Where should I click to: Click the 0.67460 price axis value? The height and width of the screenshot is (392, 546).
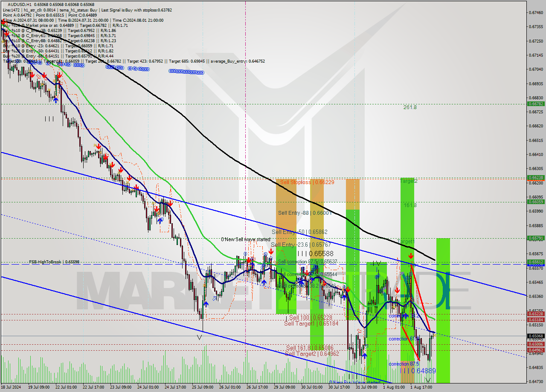point(536,12)
